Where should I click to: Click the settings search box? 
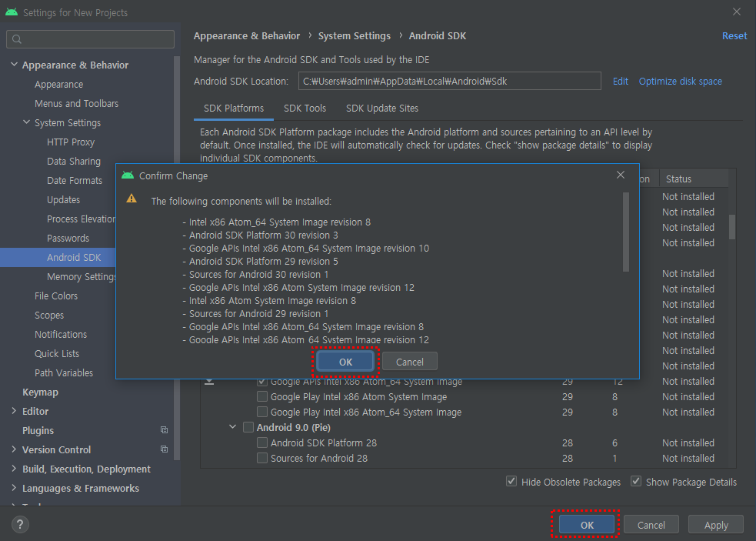click(90, 39)
